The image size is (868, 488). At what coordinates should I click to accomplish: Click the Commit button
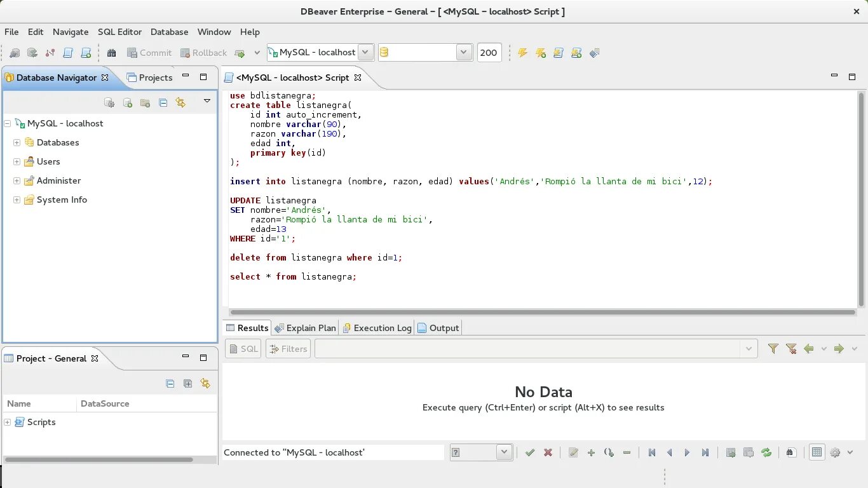click(x=149, y=53)
